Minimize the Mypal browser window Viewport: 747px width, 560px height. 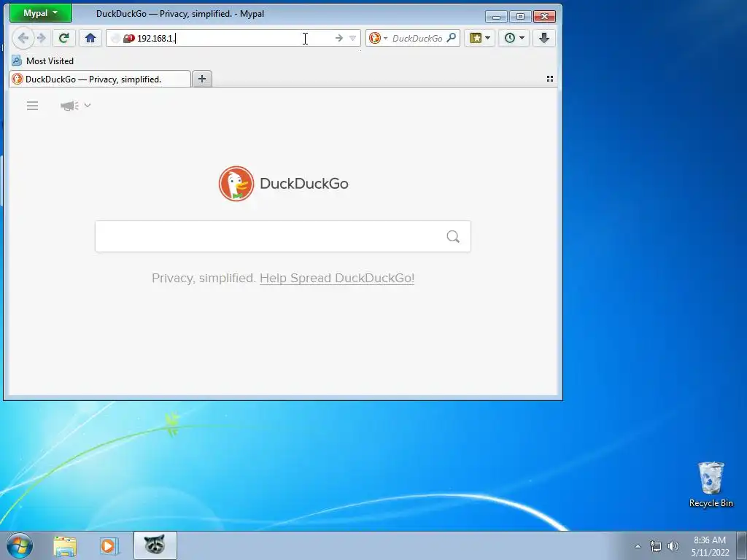496,17
